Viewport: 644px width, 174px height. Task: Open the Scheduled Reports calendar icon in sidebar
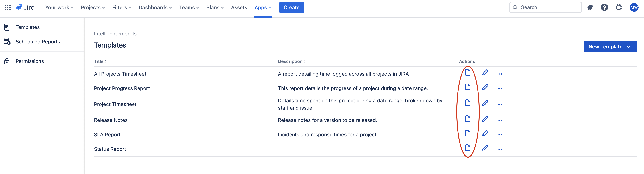coord(7,42)
